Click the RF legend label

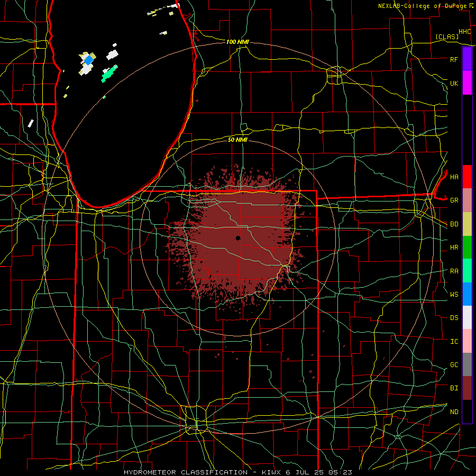point(454,59)
